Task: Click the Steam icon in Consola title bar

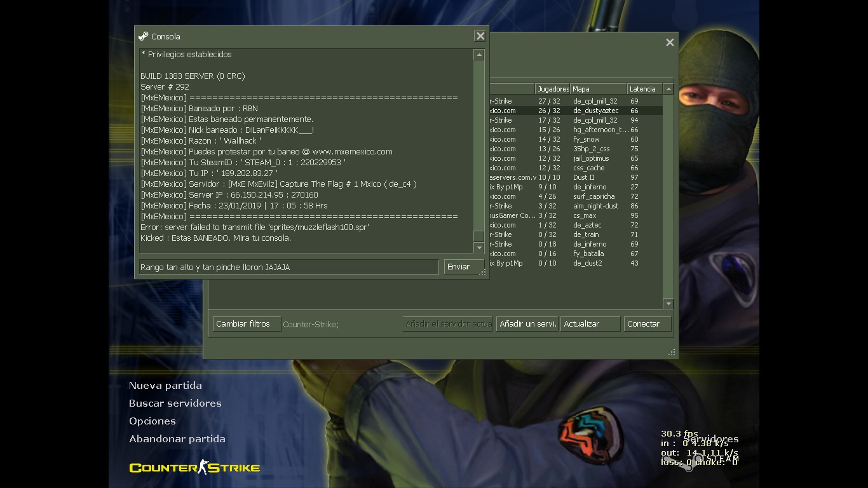Action: click(144, 36)
